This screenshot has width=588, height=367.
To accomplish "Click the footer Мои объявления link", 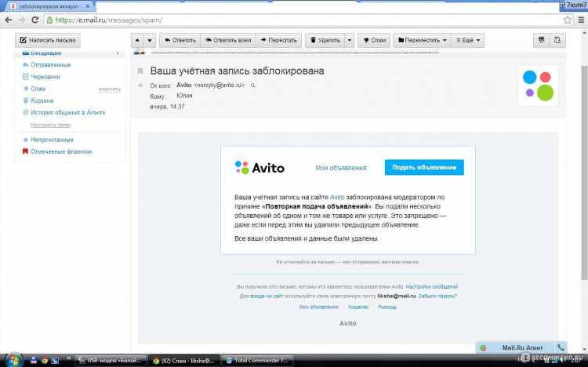I will tap(318, 307).
